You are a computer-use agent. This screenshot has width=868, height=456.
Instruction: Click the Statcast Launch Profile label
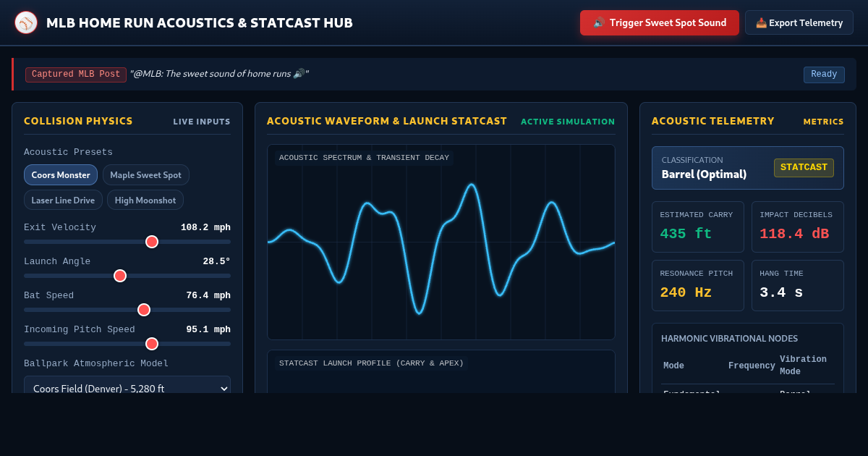click(371, 363)
